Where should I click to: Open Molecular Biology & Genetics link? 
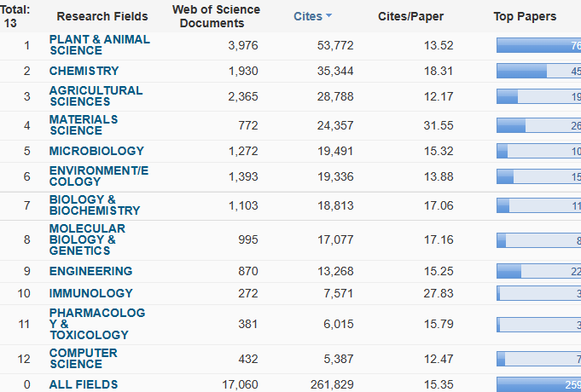(87, 239)
